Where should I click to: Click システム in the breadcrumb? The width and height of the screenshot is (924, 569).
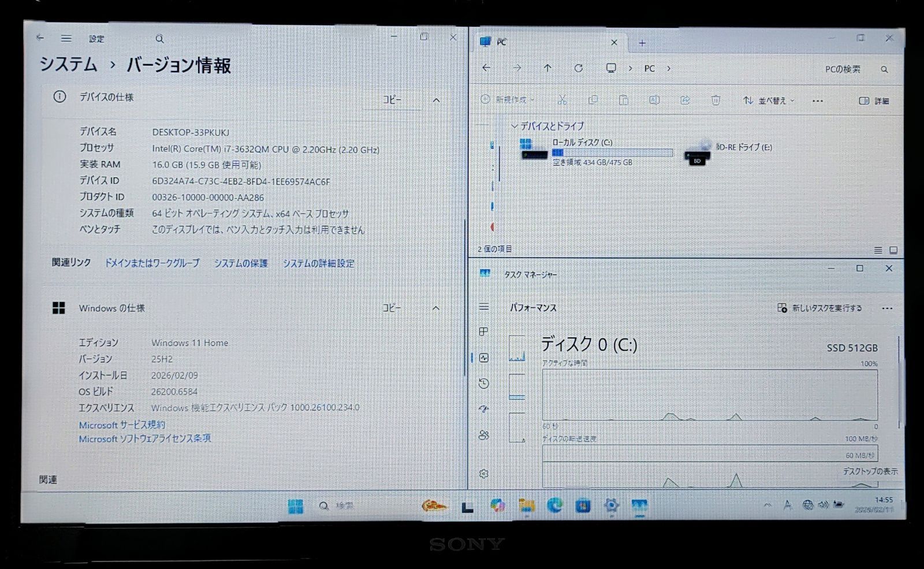68,64
